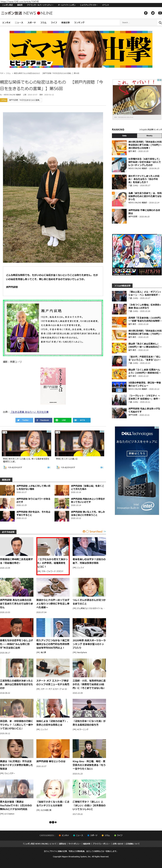The image size is (162, 868).
Task: Share the article via Facebook button
Action: pyautogui.click(x=43, y=420)
